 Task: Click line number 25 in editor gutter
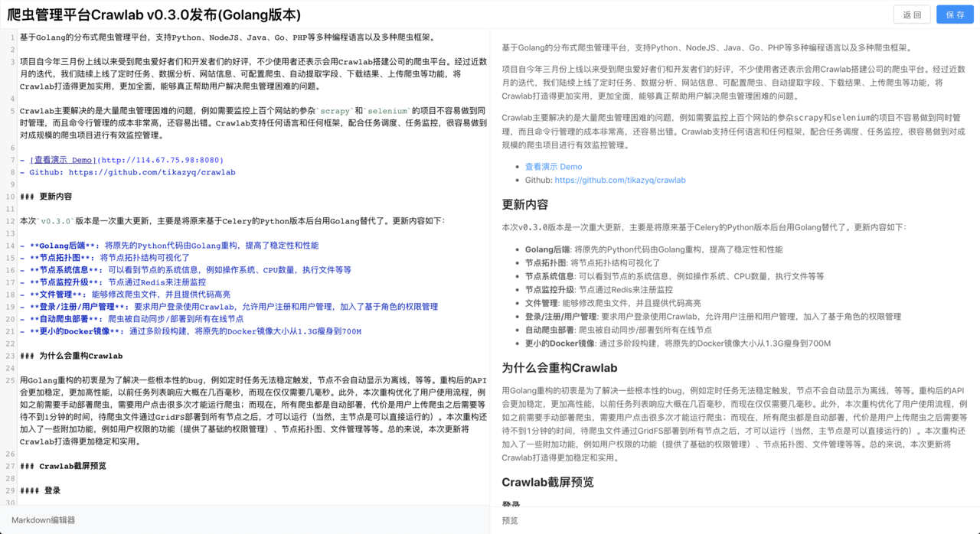click(10, 380)
